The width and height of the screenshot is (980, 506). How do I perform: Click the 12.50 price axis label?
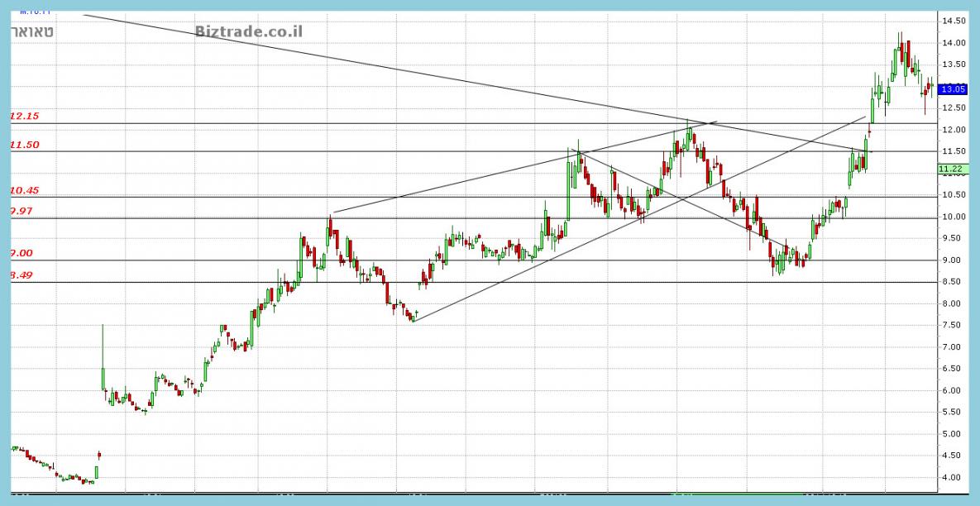click(x=953, y=108)
